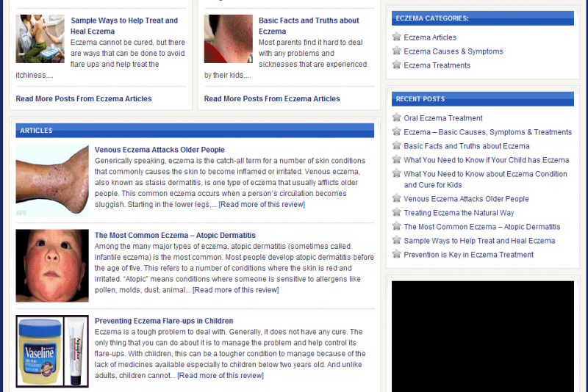Click star icon beside Eczema Causes & Symptoms

[396, 51]
